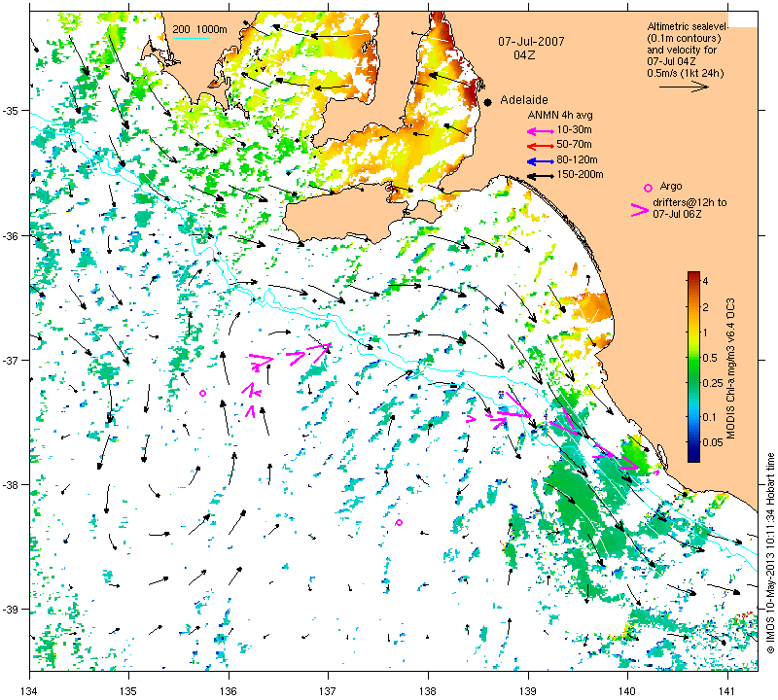Click the magenta drifter legend chevron
Screen dimensions: 778x700
(x=639, y=210)
